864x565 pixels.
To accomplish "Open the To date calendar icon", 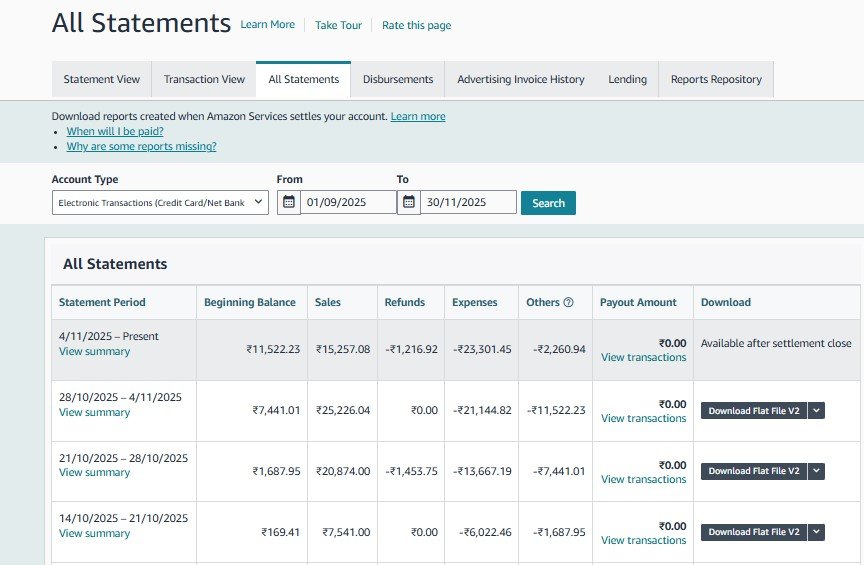I will 408,202.
